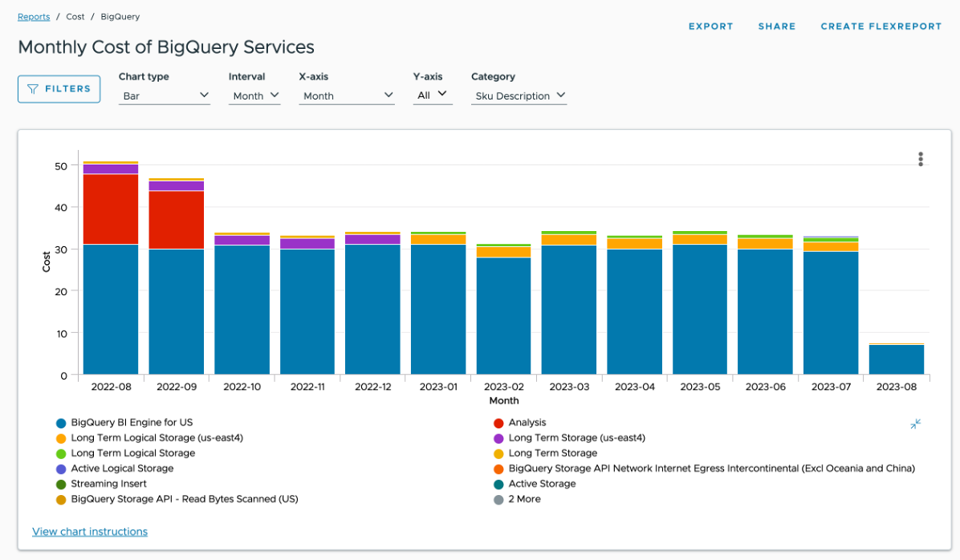Viewport: 960px width, 560px height.
Task: Toggle BigQuery Storage API Network Internet Egress legend
Action: click(704, 469)
